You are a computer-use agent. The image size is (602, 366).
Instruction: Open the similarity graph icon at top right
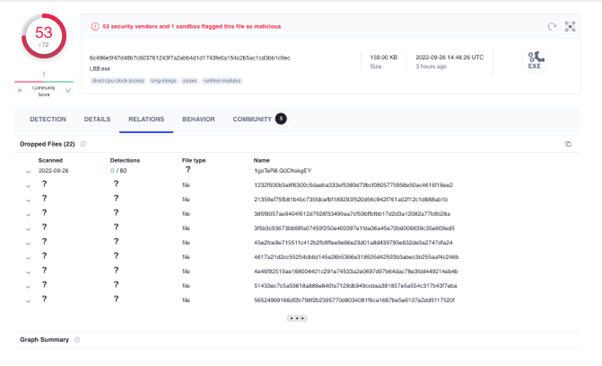[570, 26]
